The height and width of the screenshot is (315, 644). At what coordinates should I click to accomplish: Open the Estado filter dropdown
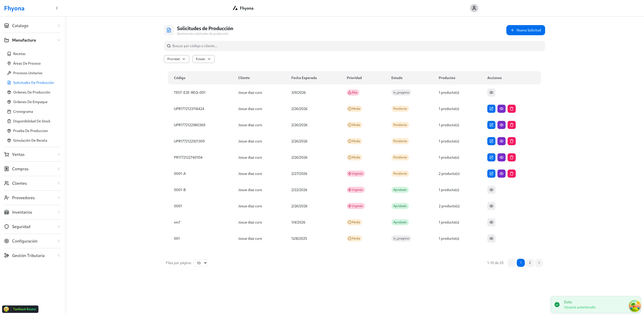click(x=203, y=59)
